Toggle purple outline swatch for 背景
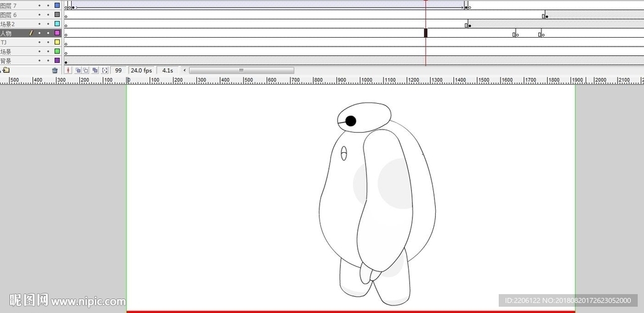The width and height of the screenshot is (644, 313). 57,61
